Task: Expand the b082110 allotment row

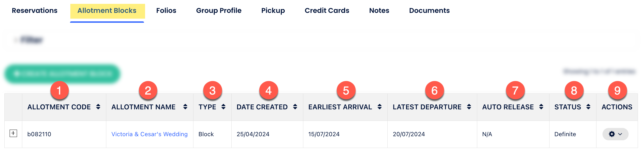Action: point(13,133)
